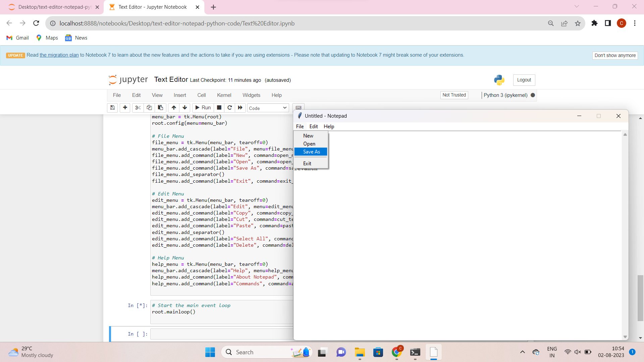Open cell type Code dropdown
The image size is (644, 362).
click(268, 108)
